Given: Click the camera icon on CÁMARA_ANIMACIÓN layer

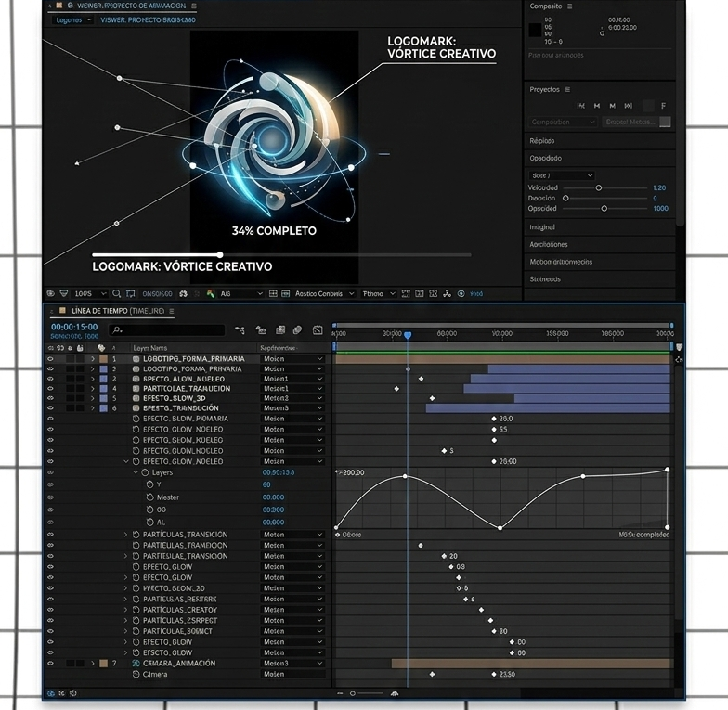Looking at the screenshot, I should pos(136,664).
